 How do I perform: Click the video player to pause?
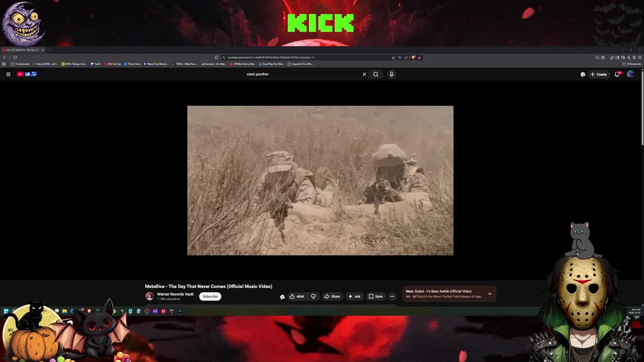320,180
